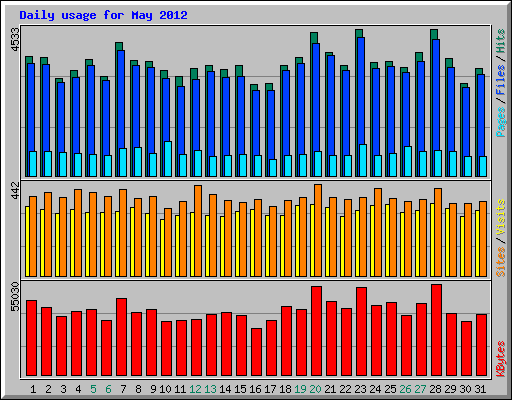Click the blue "Files" legend label
Viewport: 512px width, 400px height.
coord(501,80)
